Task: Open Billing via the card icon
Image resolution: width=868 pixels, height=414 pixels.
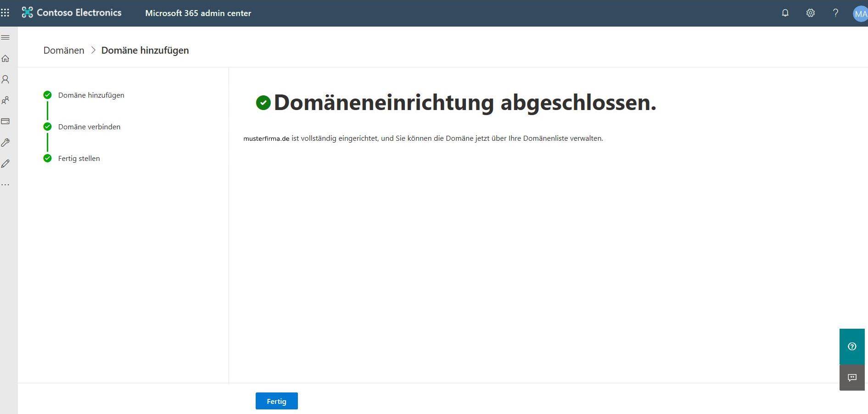Action: point(6,121)
